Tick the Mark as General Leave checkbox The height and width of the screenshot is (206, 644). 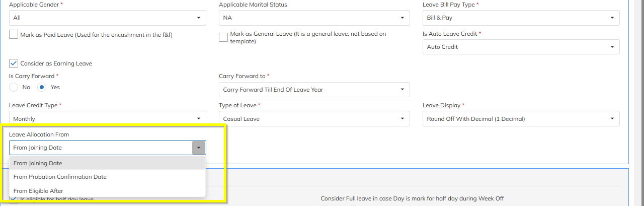tap(223, 38)
